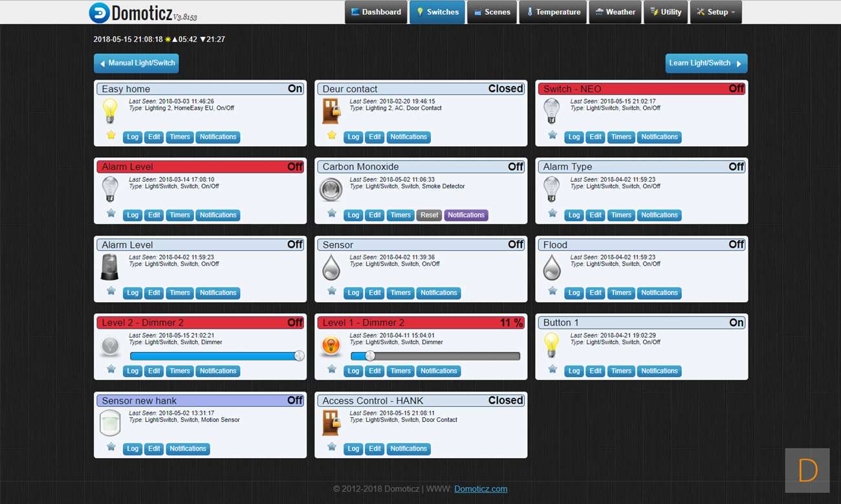The width and height of the screenshot is (841, 504).
Task: Click the Carbon Monoxide smoke detector icon
Action: (331, 190)
